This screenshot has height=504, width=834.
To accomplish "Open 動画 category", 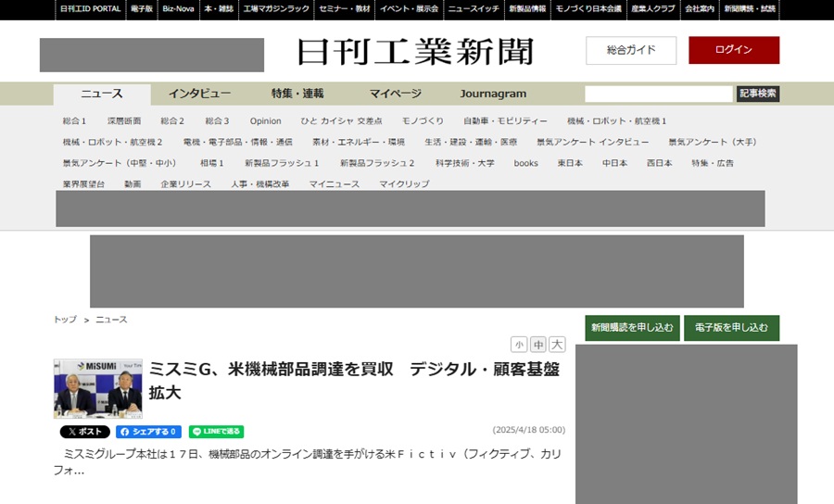I will tap(133, 184).
